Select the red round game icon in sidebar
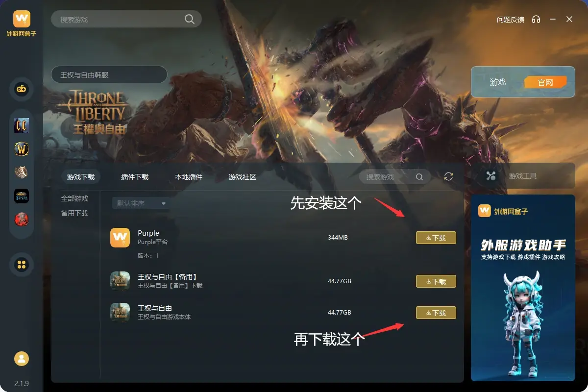Screen dimensions: 588x392 point(22,220)
